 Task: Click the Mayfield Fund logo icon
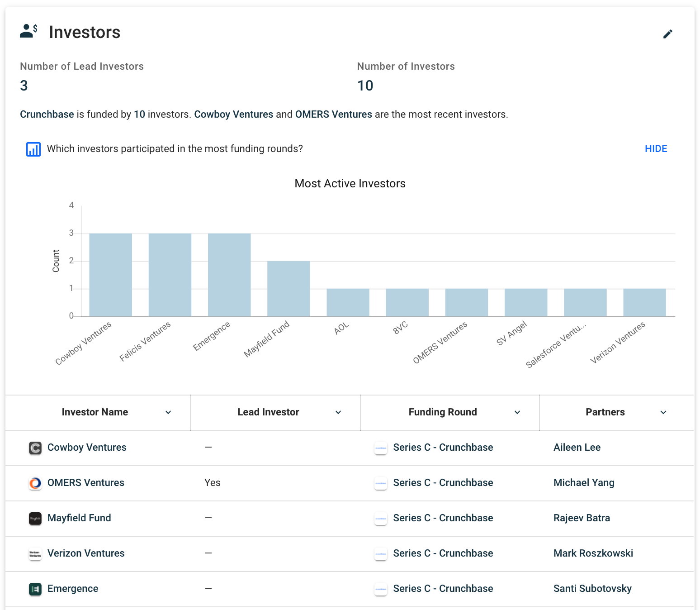[x=35, y=518]
